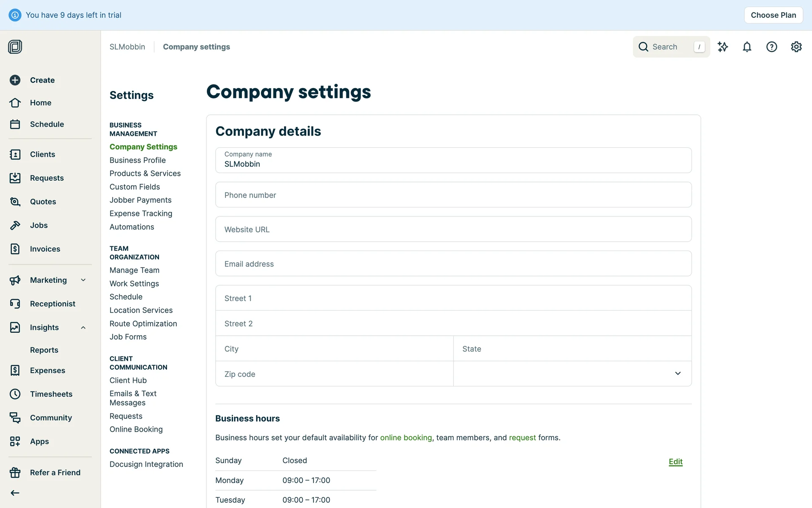Screen dimensions: 812x508
Task: Click the AI sparkle icon in the header
Action: [x=723, y=47]
